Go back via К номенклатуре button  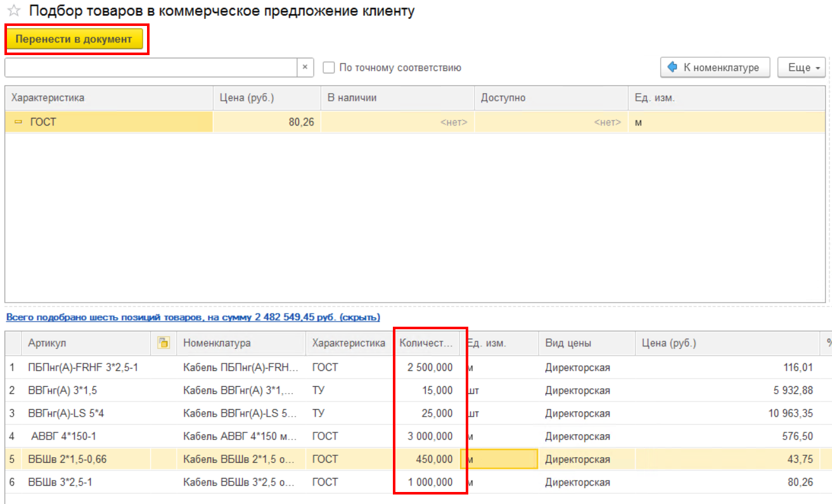715,68
